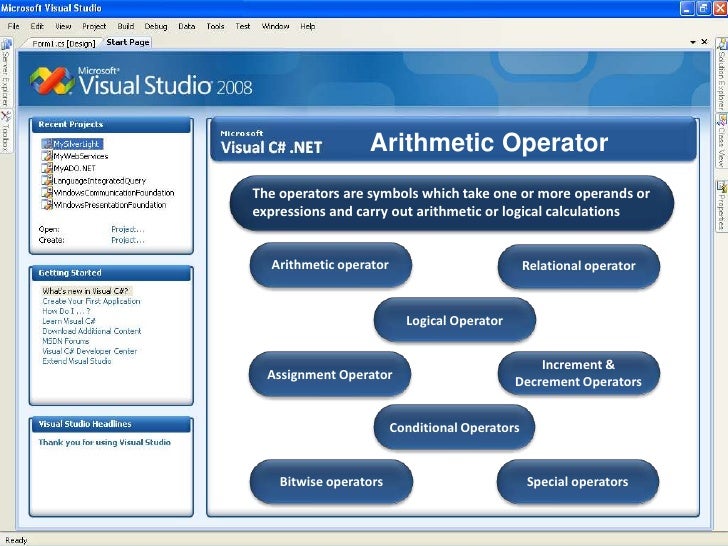Click the Recent Projects panel header

click(x=111, y=124)
